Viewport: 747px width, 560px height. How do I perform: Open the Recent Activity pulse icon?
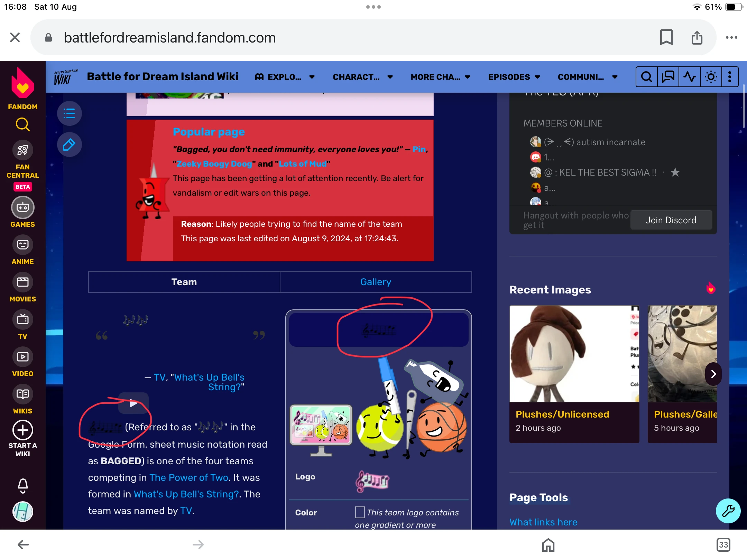pyautogui.click(x=689, y=77)
